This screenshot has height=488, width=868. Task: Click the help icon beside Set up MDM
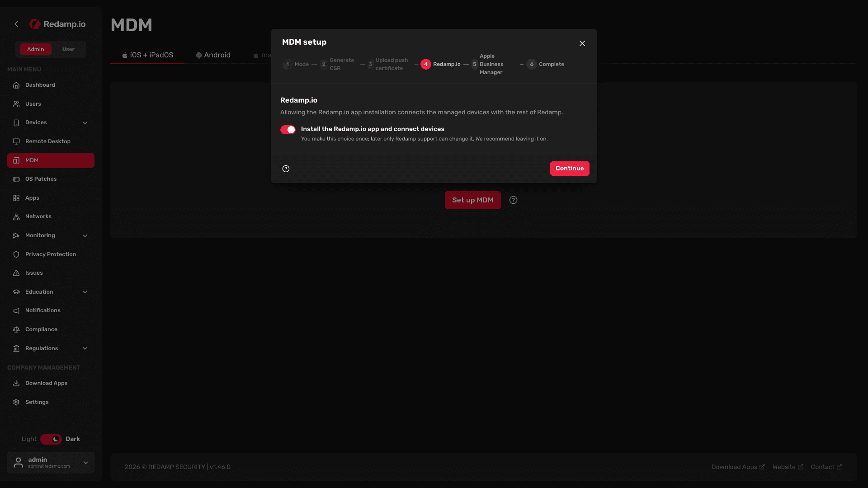click(x=513, y=200)
